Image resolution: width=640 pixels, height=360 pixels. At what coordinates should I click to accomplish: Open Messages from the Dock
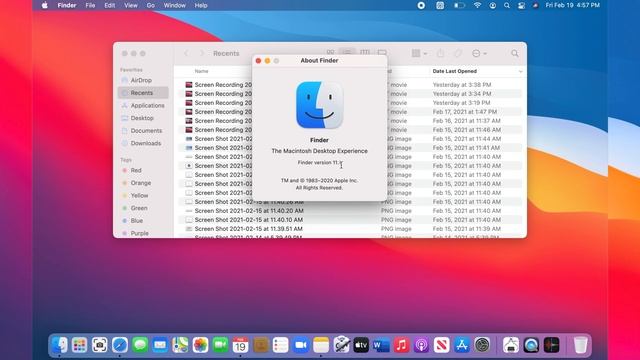pyautogui.click(x=140, y=345)
